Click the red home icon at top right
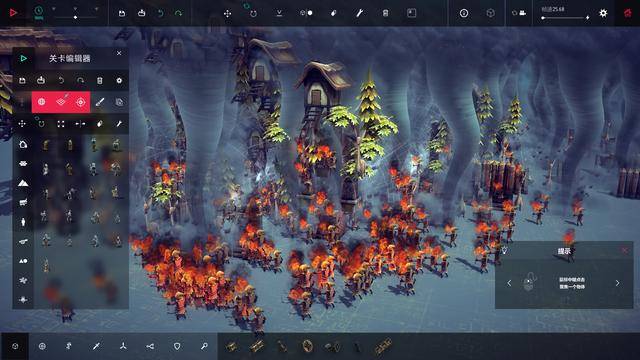This screenshot has width=640, height=360. [x=628, y=13]
